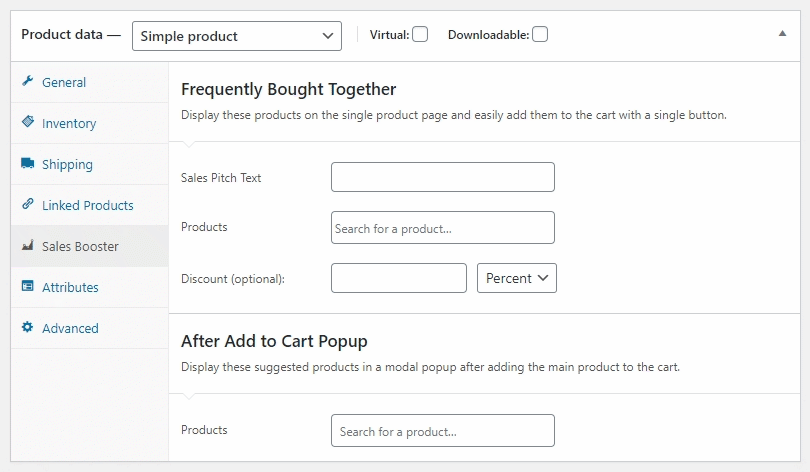
Task: Enable the Virtual checkbox
Action: tap(420, 35)
